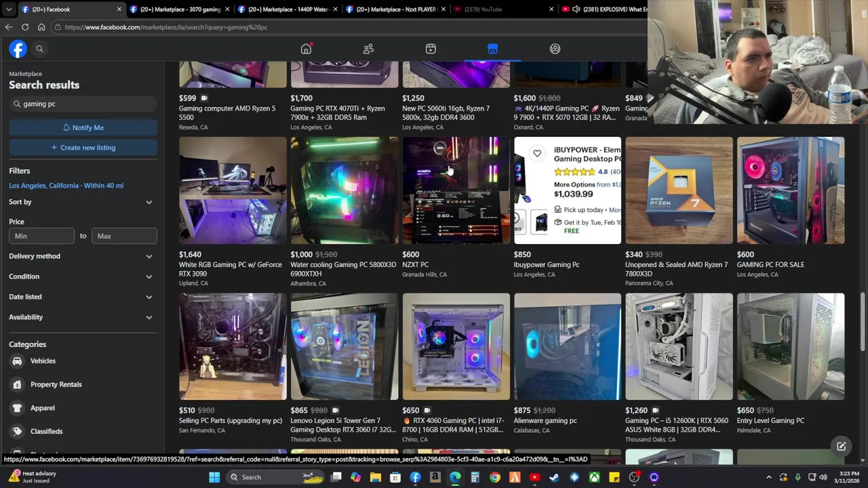Image resolution: width=868 pixels, height=488 pixels.
Task: Open the Facebook home feed icon
Action: pyautogui.click(x=306, y=49)
